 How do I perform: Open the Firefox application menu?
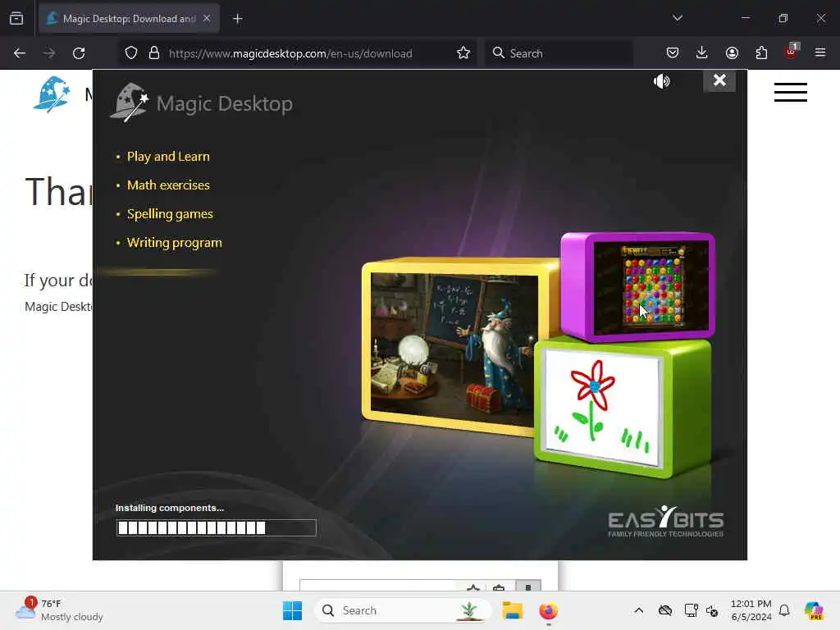[x=820, y=52]
